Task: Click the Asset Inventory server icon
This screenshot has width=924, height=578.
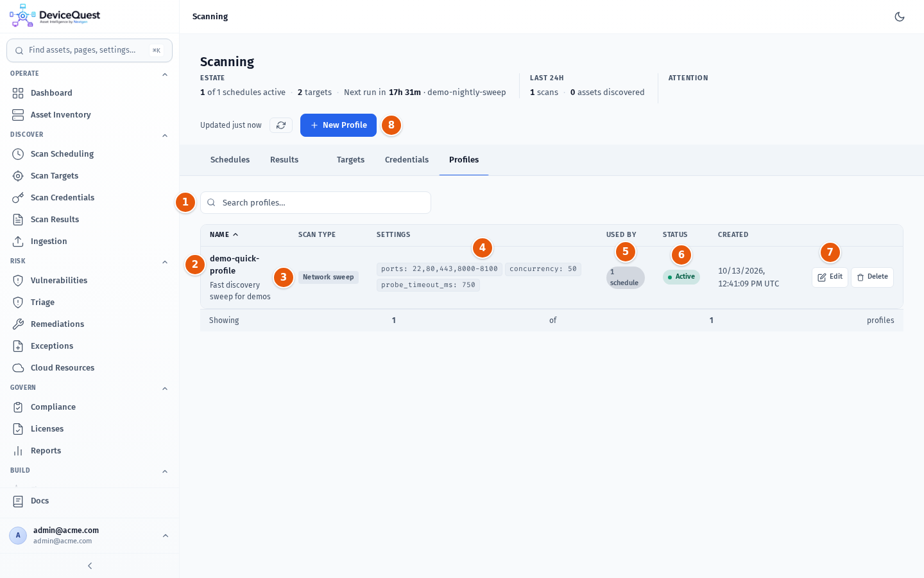Action: [18, 115]
